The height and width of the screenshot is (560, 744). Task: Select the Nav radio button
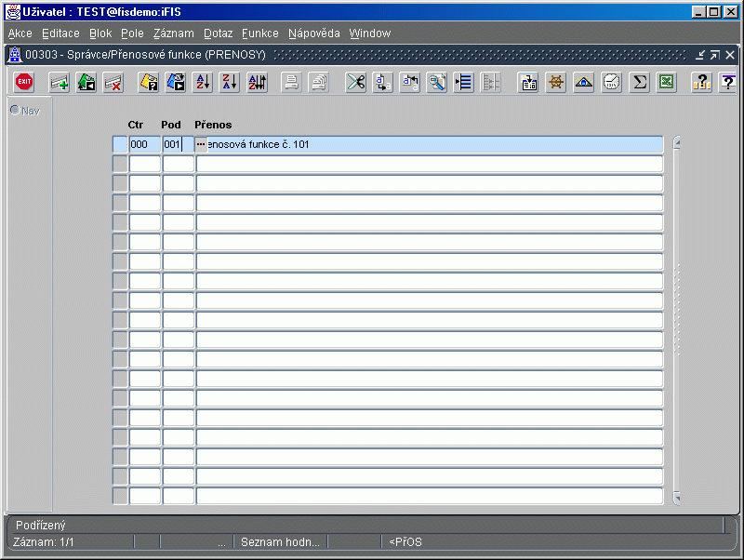click(15, 110)
